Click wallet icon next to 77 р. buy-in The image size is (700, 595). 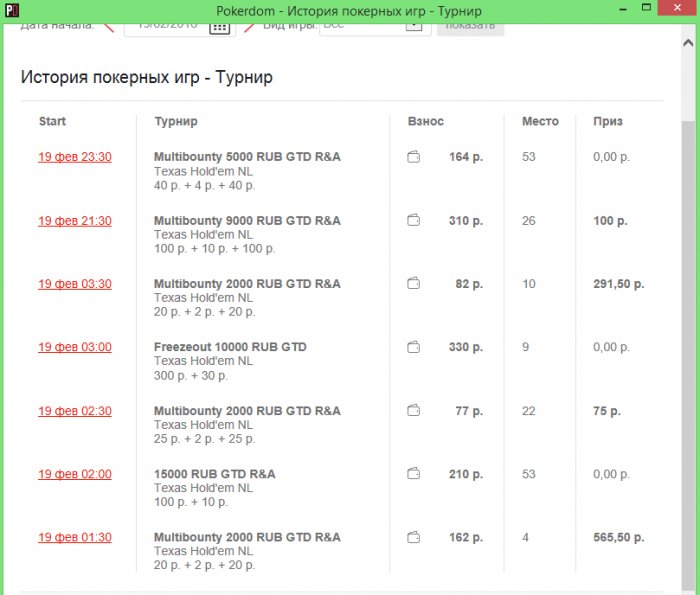pyautogui.click(x=413, y=410)
